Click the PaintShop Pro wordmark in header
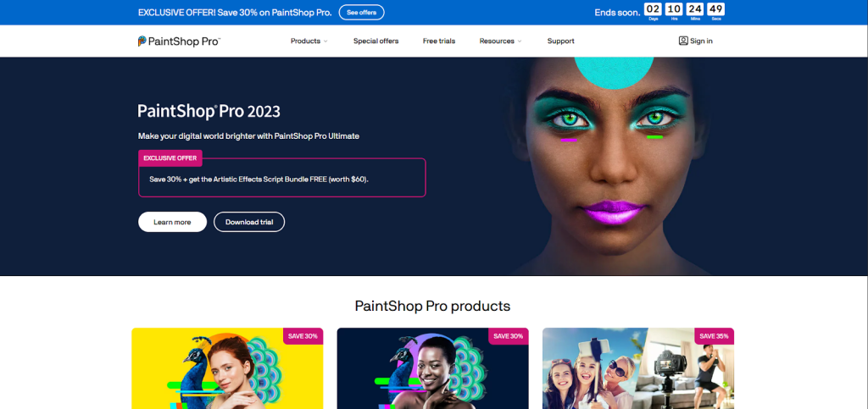Image resolution: width=868 pixels, height=409 pixels. click(185, 41)
